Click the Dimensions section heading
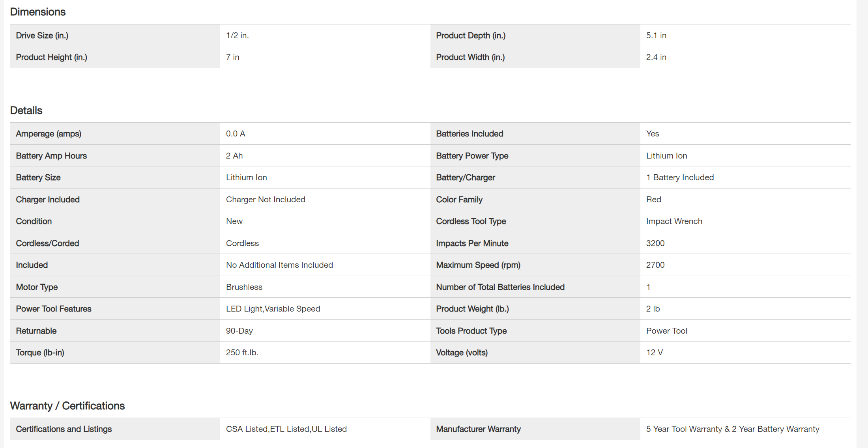This screenshot has height=448, width=868. point(38,12)
